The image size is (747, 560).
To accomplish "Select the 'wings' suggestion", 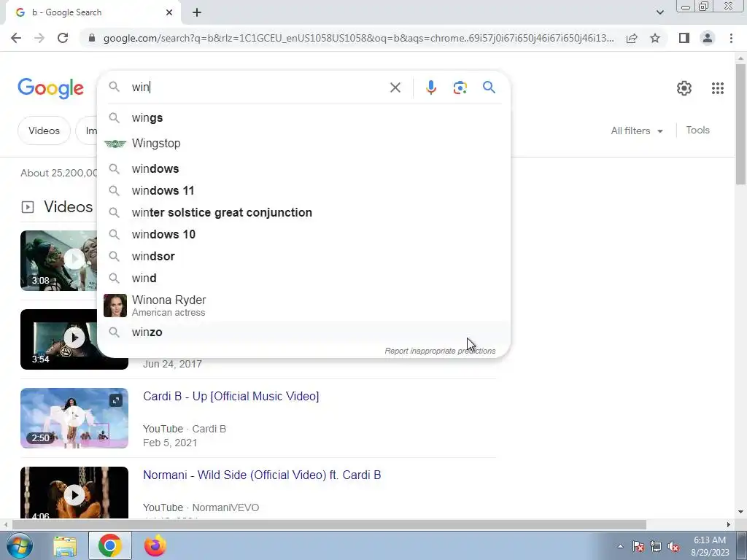I will tap(303, 117).
